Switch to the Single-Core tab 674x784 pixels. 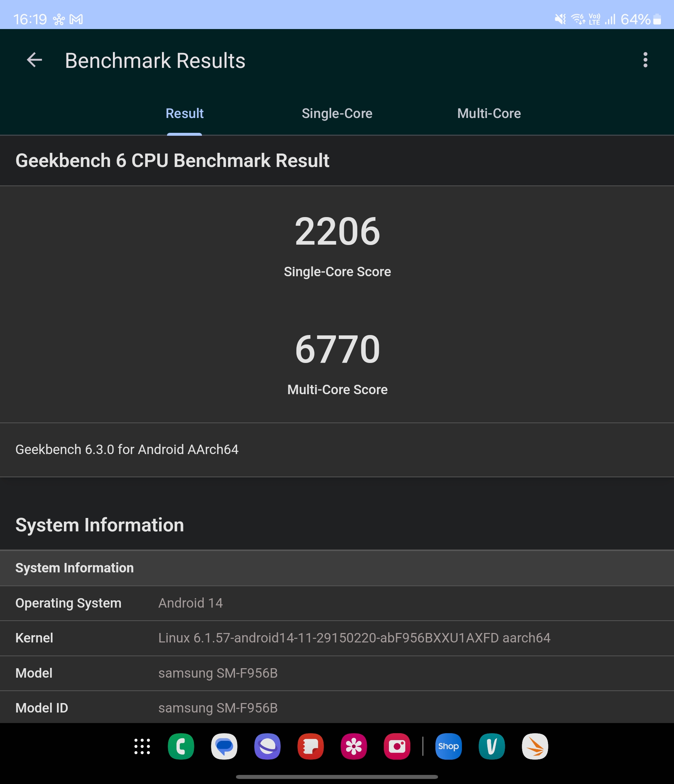[337, 114]
